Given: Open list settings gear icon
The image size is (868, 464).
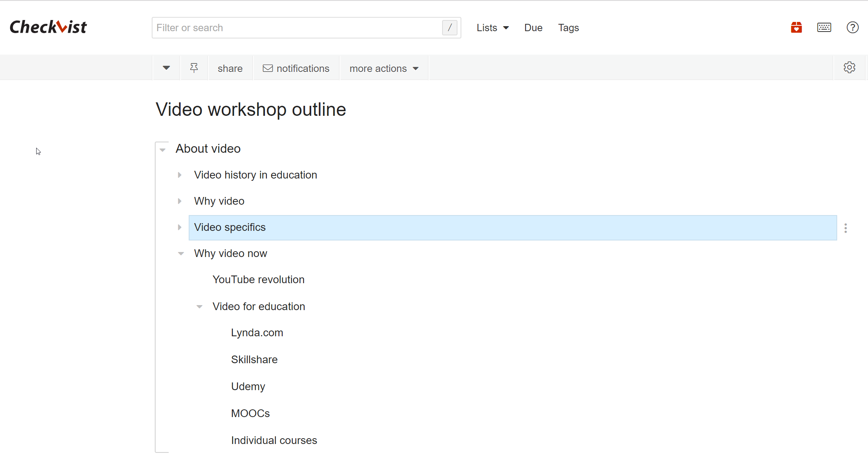Looking at the screenshot, I should (x=850, y=67).
